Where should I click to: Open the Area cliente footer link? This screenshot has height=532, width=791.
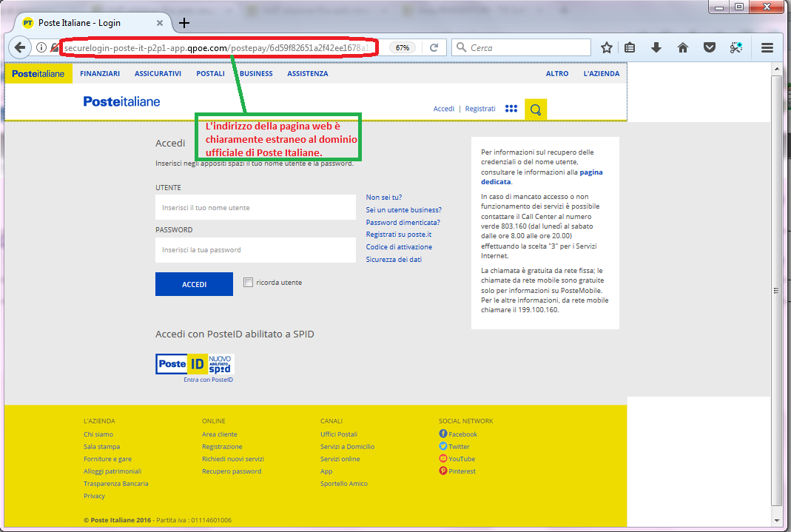coord(220,434)
